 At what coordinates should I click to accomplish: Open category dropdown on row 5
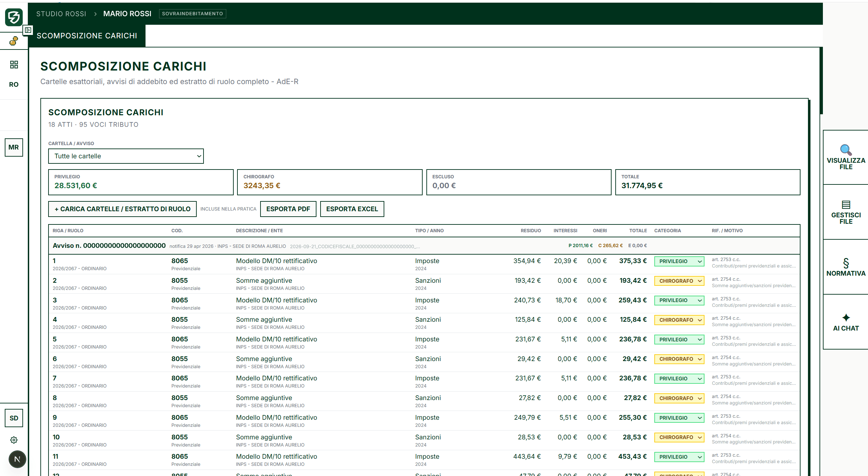coord(679,340)
